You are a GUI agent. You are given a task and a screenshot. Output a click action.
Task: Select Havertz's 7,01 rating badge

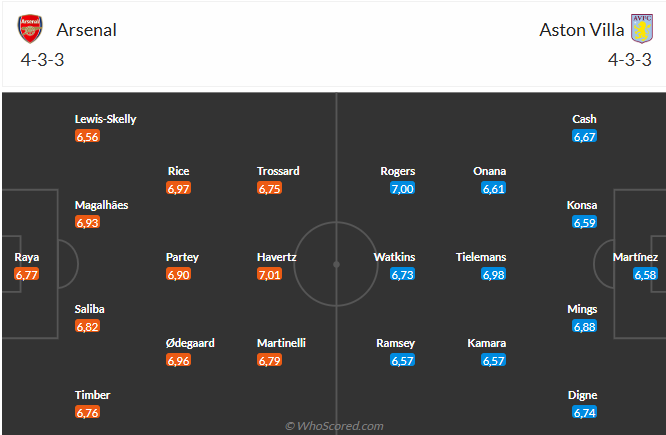[x=269, y=274]
